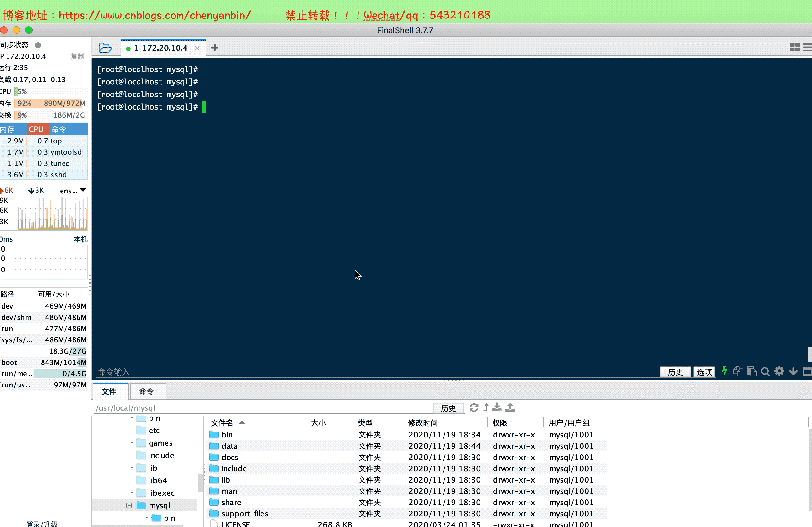Click the terminal copy icon
Screen dimensions: 812x527
tap(738, 371)
